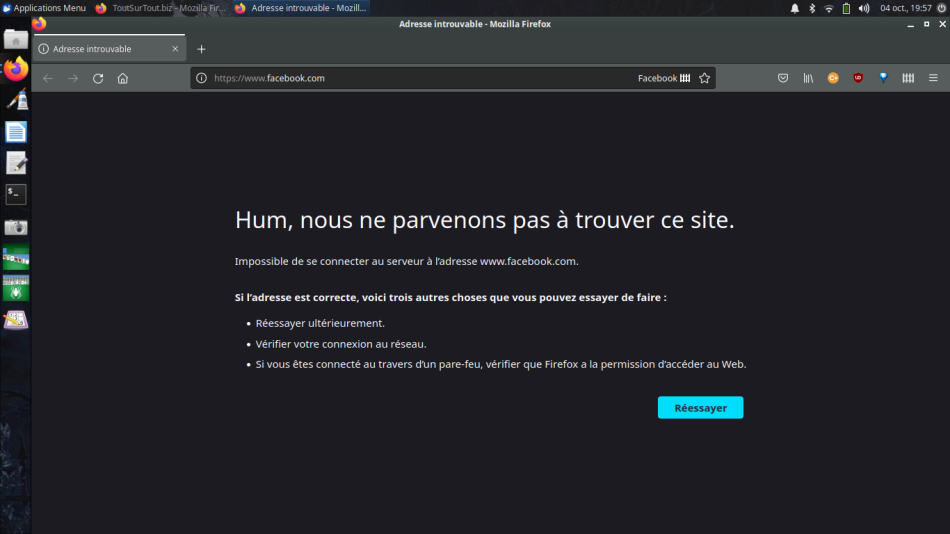Screen dimensions: 950x534
Task: Switch to ToutSurTout.biz Firefox window in taskbar
Action: (x=161, y=8)
